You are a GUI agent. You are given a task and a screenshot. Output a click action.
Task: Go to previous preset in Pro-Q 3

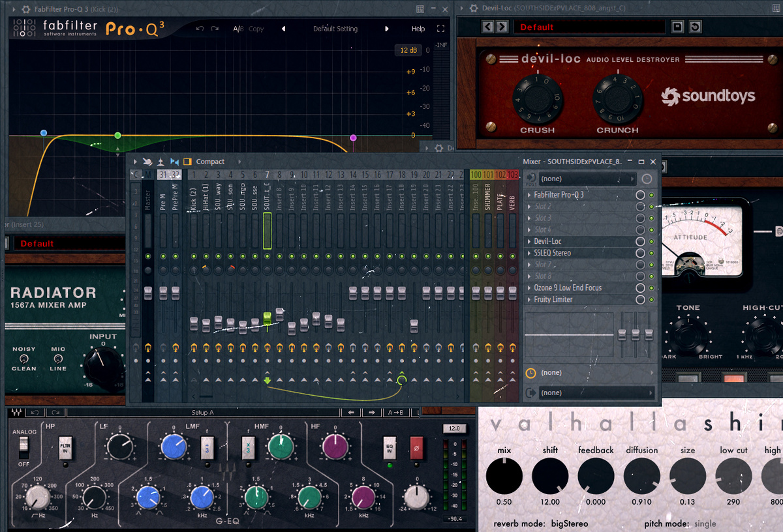click(284, 29)
